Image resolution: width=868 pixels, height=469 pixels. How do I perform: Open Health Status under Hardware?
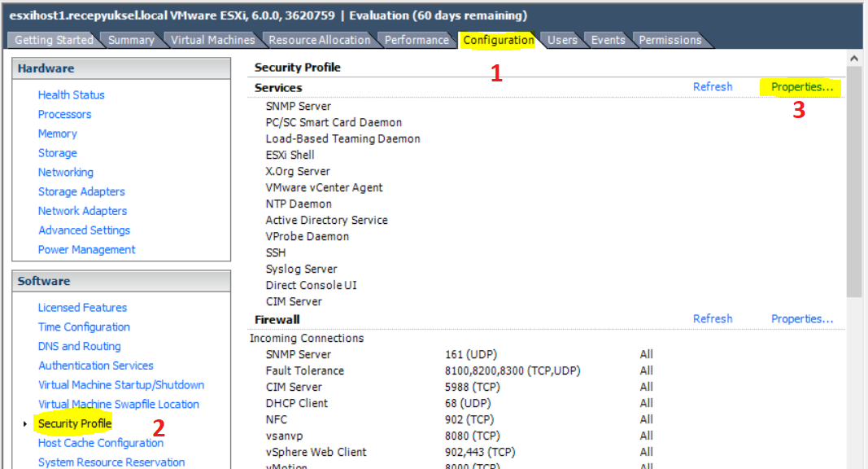[71, 94]
